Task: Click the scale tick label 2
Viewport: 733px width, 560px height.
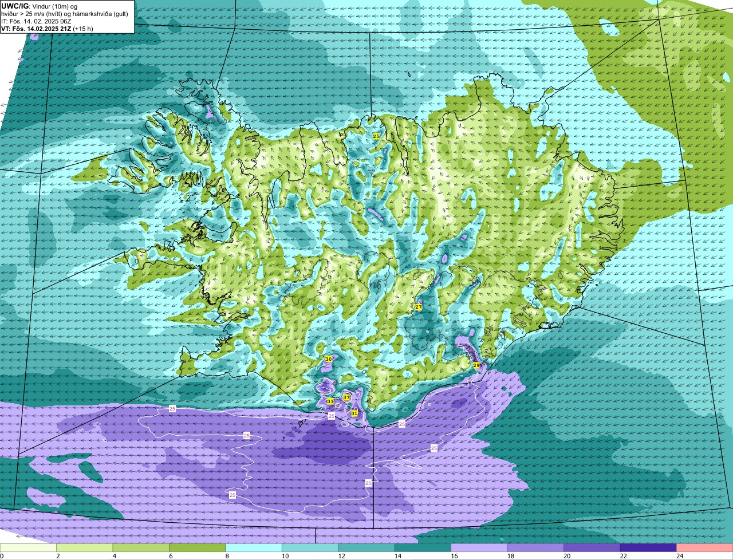Action: (58, 556)
